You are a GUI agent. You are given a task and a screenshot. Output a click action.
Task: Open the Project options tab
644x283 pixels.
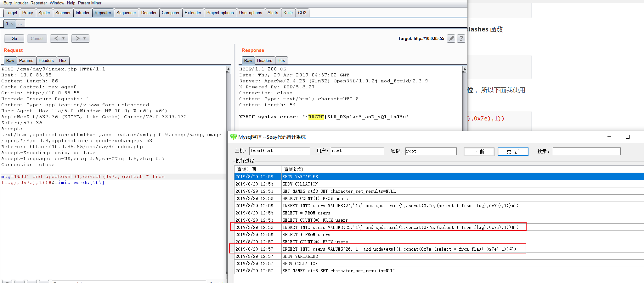point(220,13)
